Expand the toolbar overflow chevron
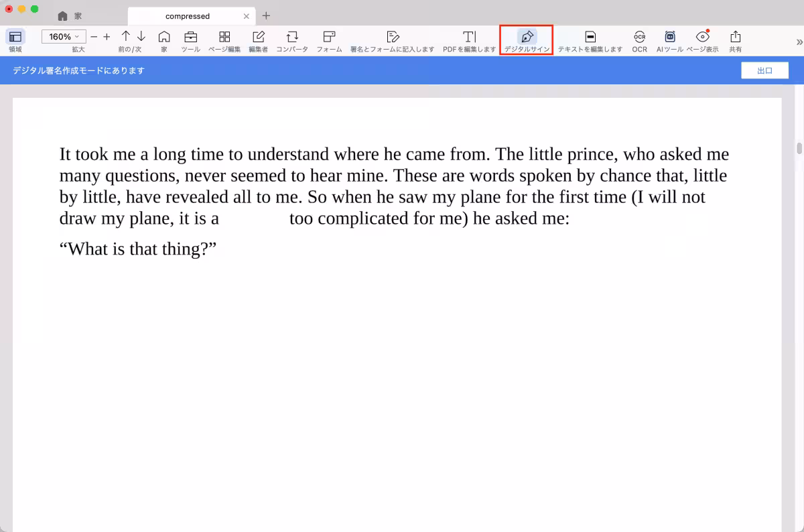Image resolution: width=804 pixels, height=532 pixels. tap(799, 42)
